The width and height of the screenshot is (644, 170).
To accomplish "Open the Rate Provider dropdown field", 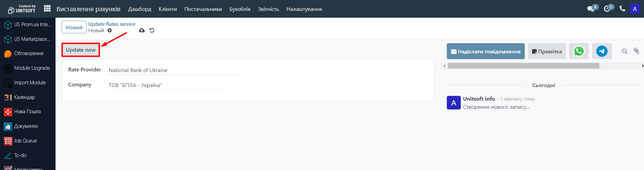I will (x=175, y=70).
